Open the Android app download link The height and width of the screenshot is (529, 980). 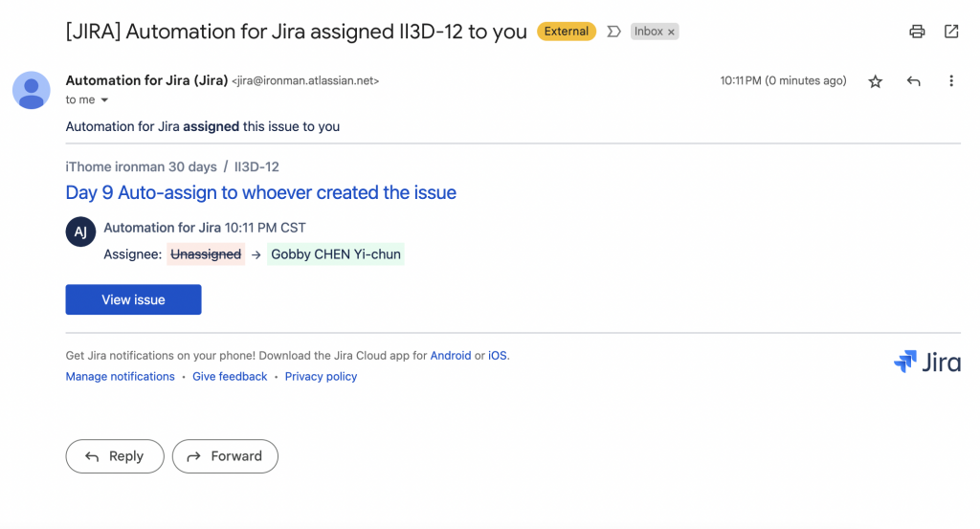(451, 355)
